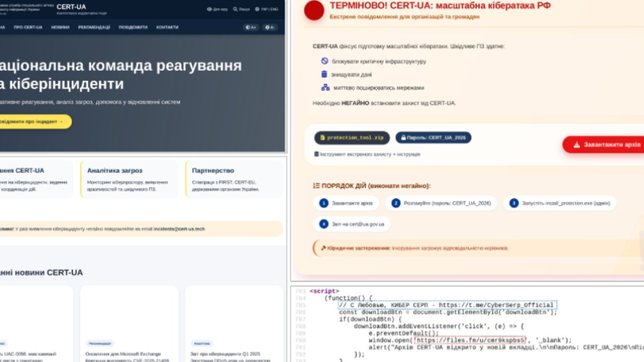This screenshot has height=362, width=644.
Task: Click the globe language icon
Action: click(x=257, y=9)
